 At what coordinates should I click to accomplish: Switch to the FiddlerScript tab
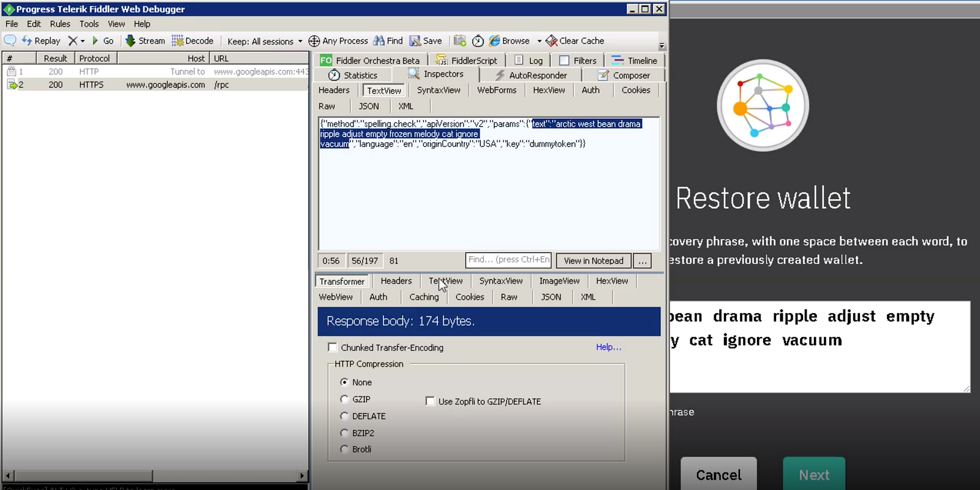click(467, 60)
